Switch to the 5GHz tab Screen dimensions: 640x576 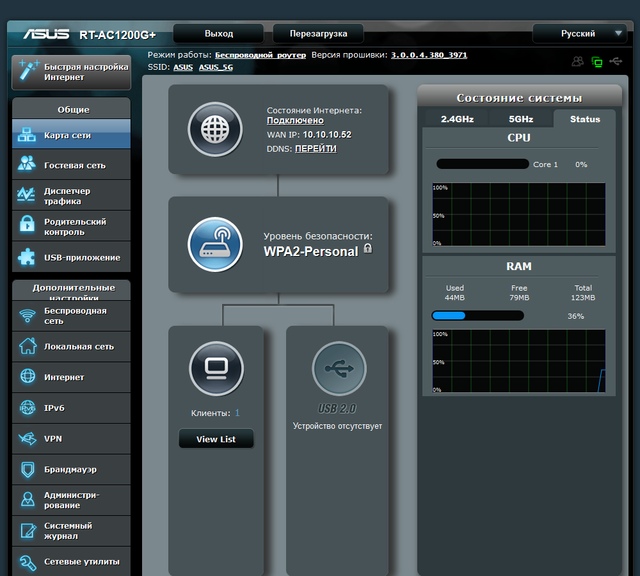520,119
